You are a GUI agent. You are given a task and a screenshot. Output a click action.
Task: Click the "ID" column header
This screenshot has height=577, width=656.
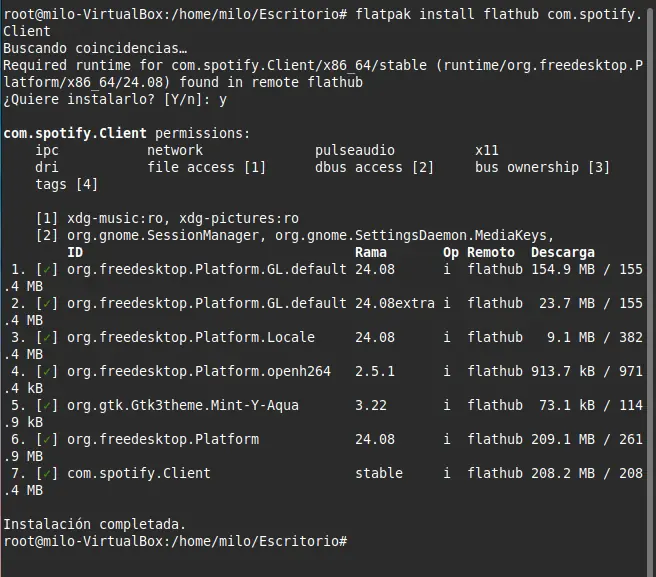(75, 253)
